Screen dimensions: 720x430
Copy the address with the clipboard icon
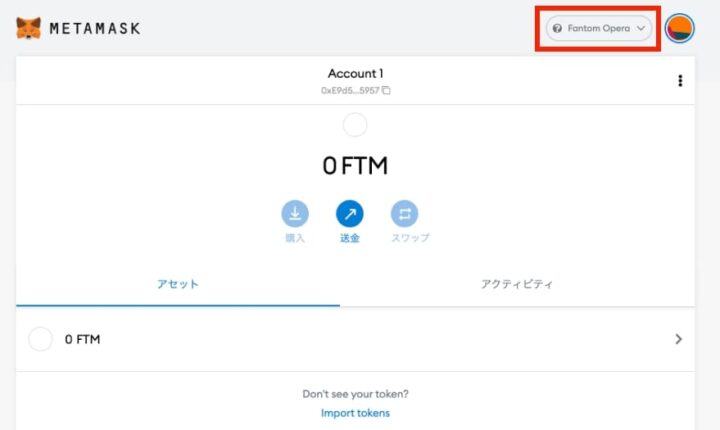tap(387, 91)
